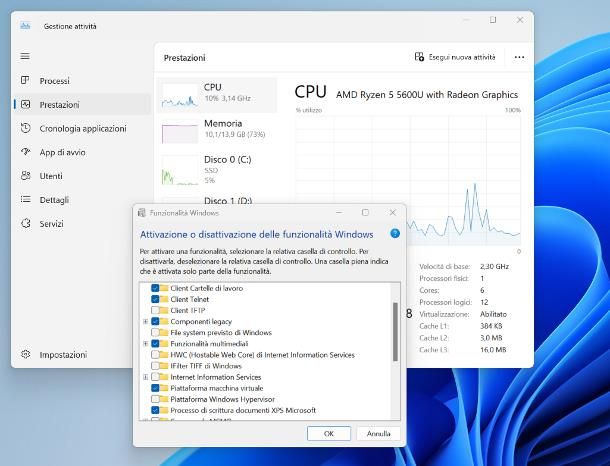
Task: Click the Processi sidebar icon
Action: [25, 81]
